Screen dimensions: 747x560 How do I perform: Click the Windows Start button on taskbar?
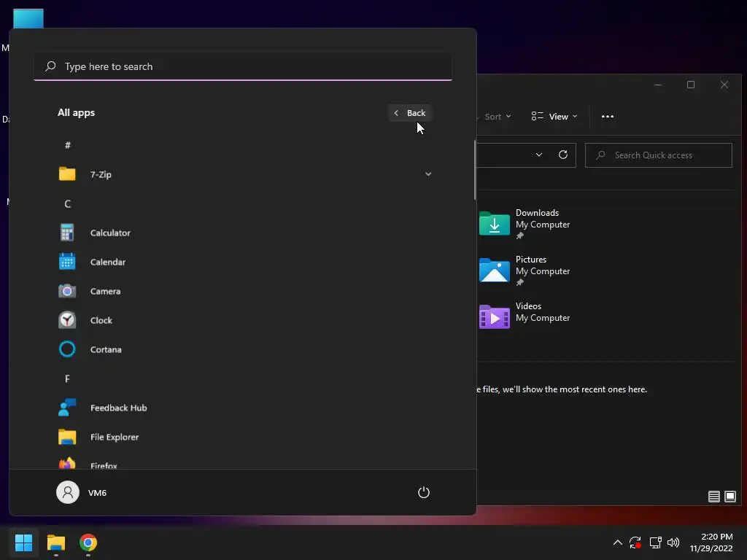coord(23,542)
